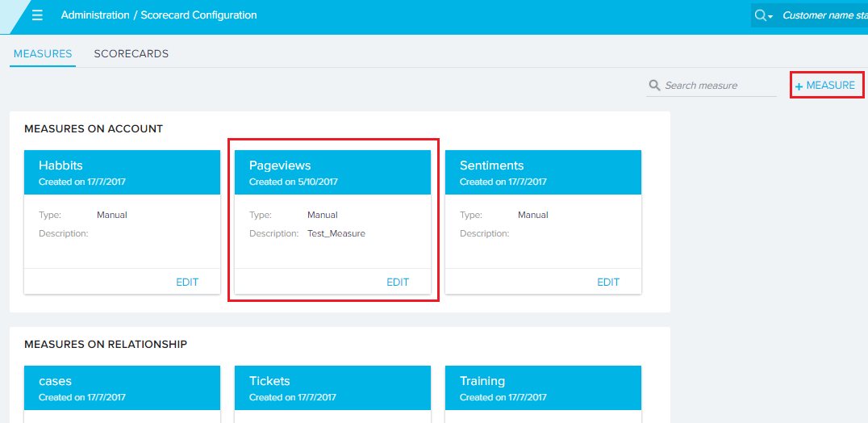Click 'Created on 17/7/2017' in Habbits card

(82, 182)
